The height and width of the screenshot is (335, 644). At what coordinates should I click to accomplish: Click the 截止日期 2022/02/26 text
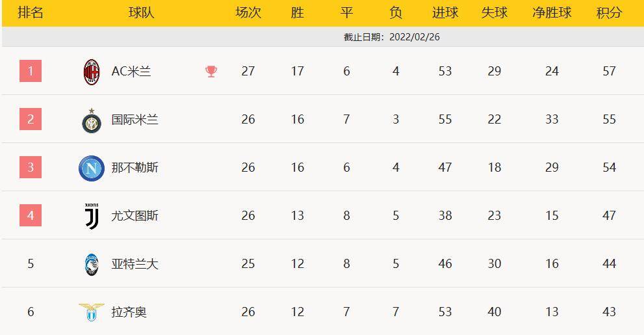point(392,37)
